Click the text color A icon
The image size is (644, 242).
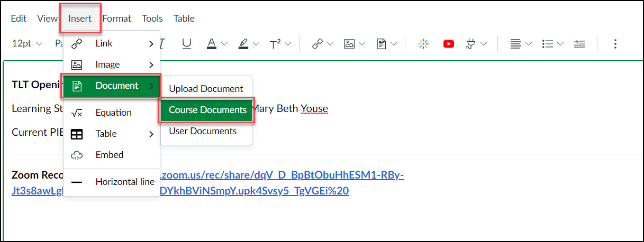click(211, 44)
